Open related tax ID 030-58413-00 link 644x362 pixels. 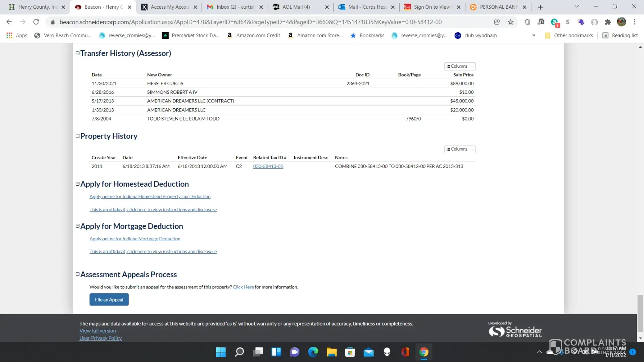[x=268, y=167]
